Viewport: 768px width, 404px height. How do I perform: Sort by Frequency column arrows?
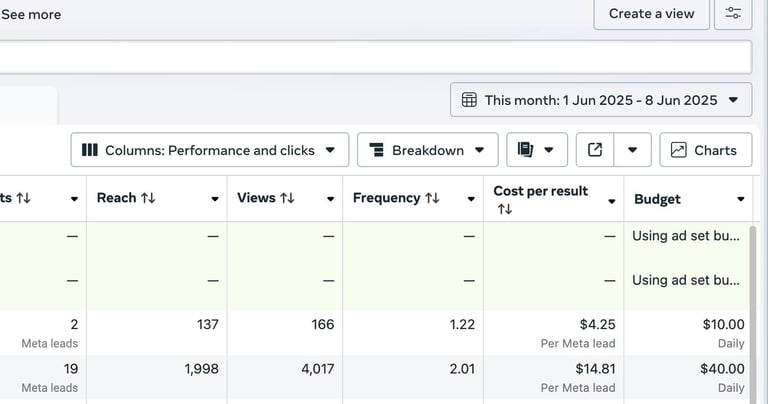pyautogui.click(x=432, y=198)
